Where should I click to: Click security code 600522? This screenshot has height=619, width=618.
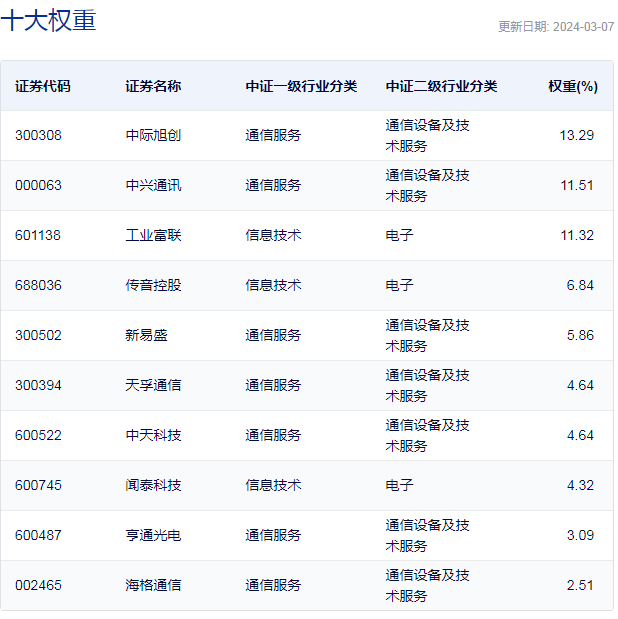[38, 435]
